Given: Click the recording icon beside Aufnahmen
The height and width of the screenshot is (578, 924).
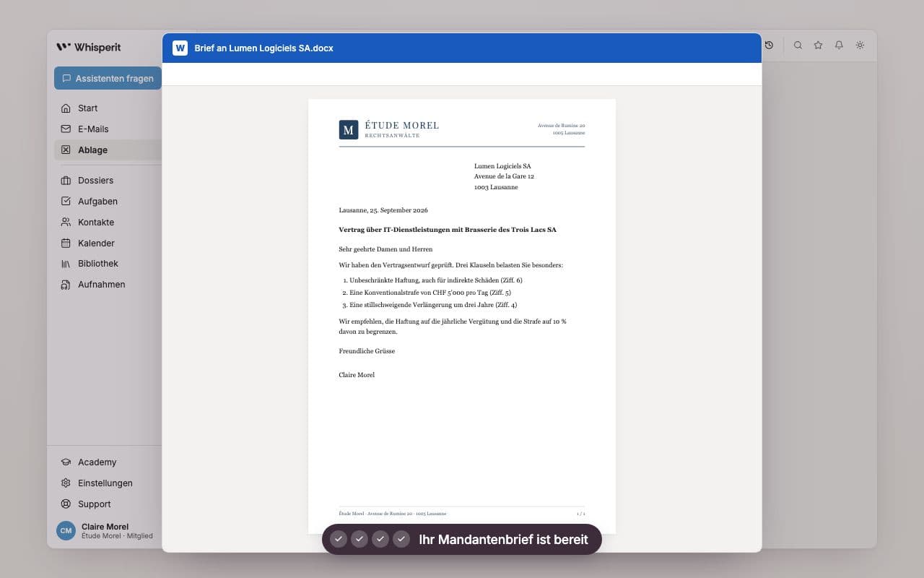Looking at the screenshot, I should click(x=66, y=285).
